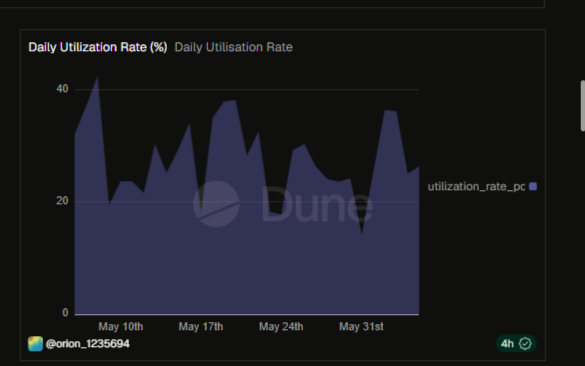This screenshot has height=366, width=585.
Task: Click the utilization_rate_pc purple color swatch
Action: (x=533, y=187)
